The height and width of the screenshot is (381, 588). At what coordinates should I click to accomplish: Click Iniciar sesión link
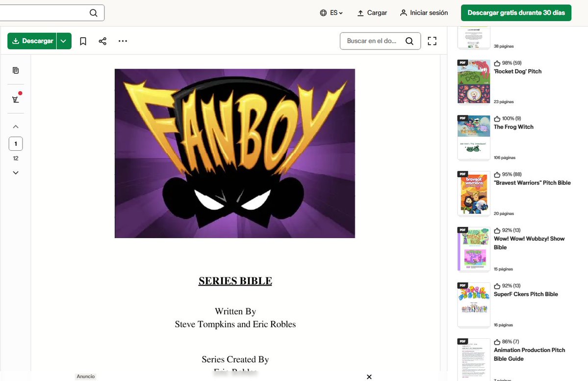tap(424, 13)
